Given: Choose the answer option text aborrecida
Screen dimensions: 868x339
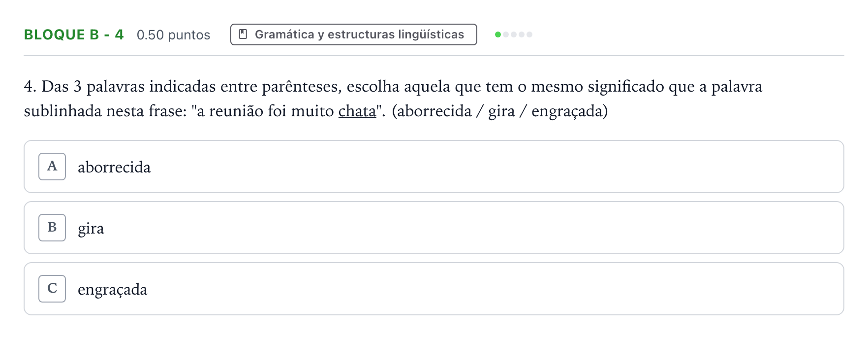Looking at the screenshot, I should (x=114, y=167).
